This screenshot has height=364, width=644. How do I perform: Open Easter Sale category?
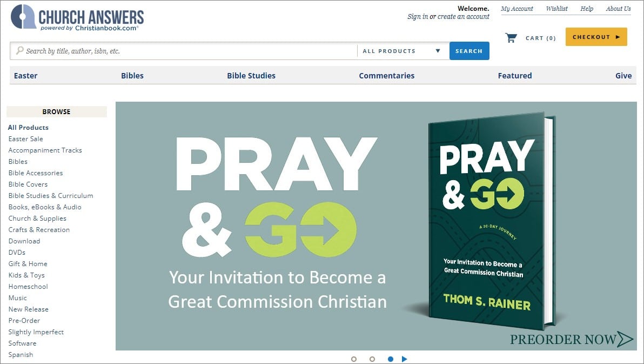point(25,139)
